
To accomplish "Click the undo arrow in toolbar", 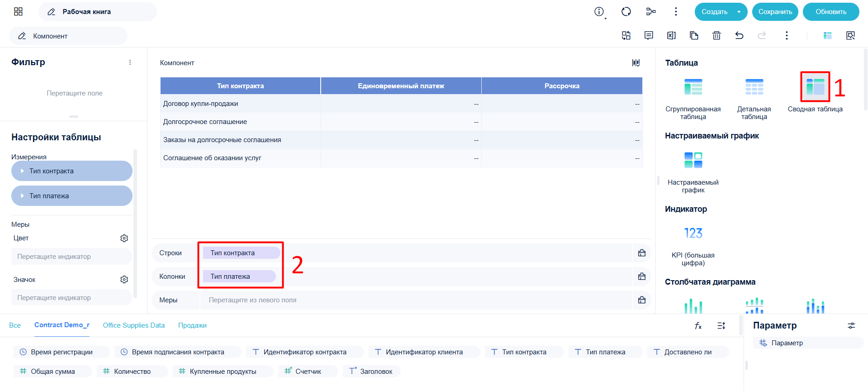I will pyautogui.click(x=739, y=35).
